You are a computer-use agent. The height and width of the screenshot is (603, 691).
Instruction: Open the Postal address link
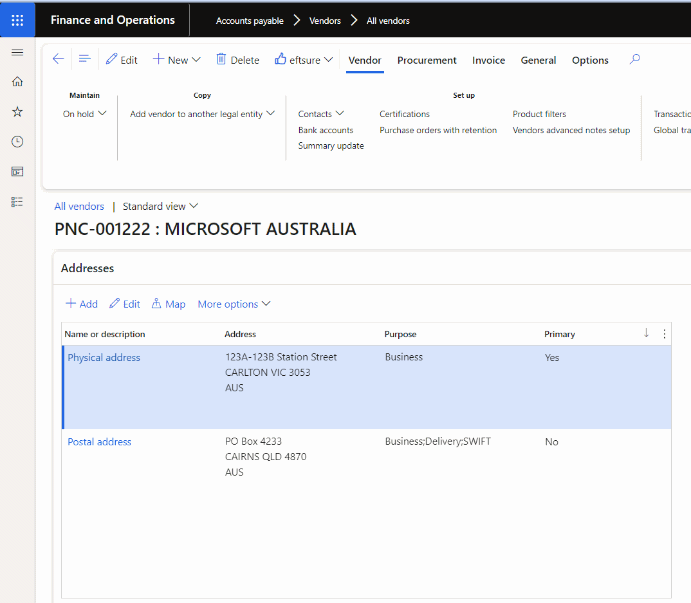(100, 442)
